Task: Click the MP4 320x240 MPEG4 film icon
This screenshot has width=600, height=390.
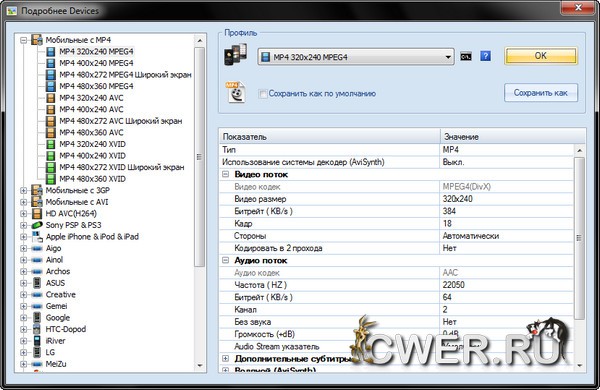Action: point(51,52)
